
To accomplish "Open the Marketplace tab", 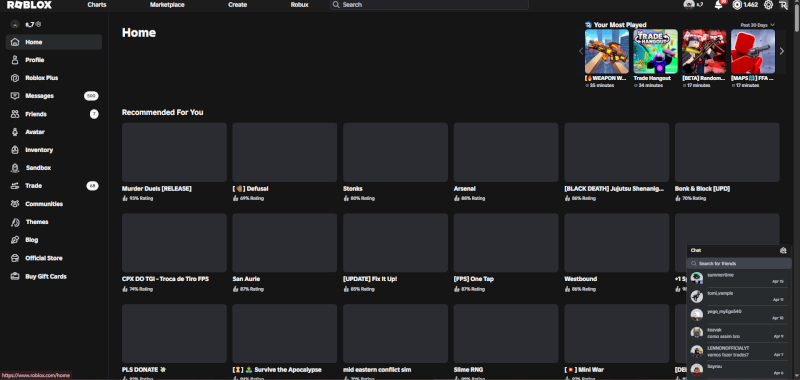I will [167, 5].
